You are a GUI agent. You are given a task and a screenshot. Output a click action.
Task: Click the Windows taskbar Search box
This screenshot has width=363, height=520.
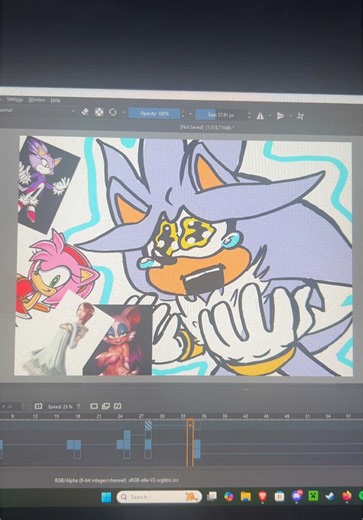159,497
